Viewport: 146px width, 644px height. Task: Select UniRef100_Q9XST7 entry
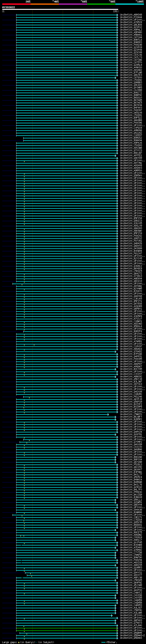pyautogui.click(x=131, y=575)
